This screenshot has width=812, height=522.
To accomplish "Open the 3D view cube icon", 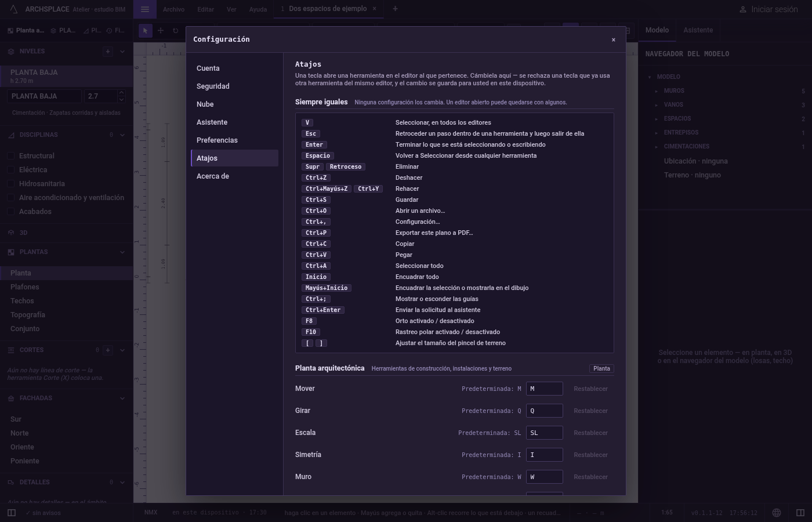I will pyautogui.click(x=11, y=233).
